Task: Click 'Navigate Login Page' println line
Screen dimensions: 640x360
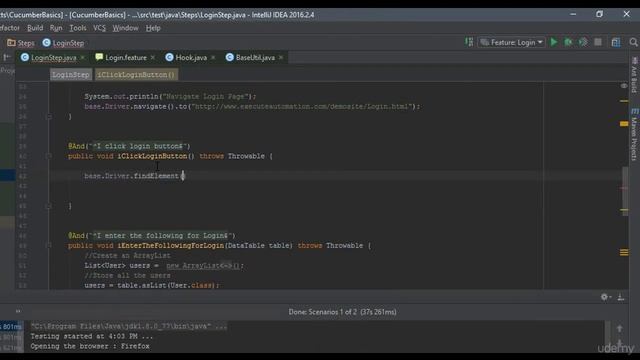Action: [x=170, y=97]
